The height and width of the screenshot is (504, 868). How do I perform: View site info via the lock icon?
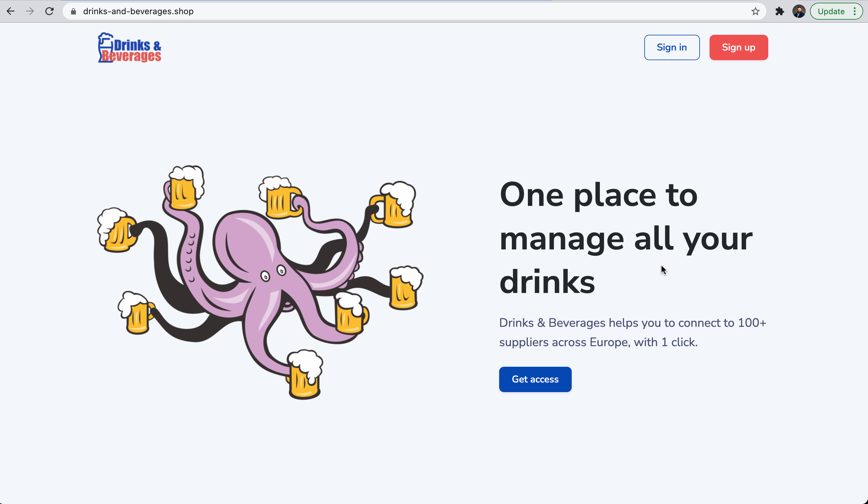[73, 12]
